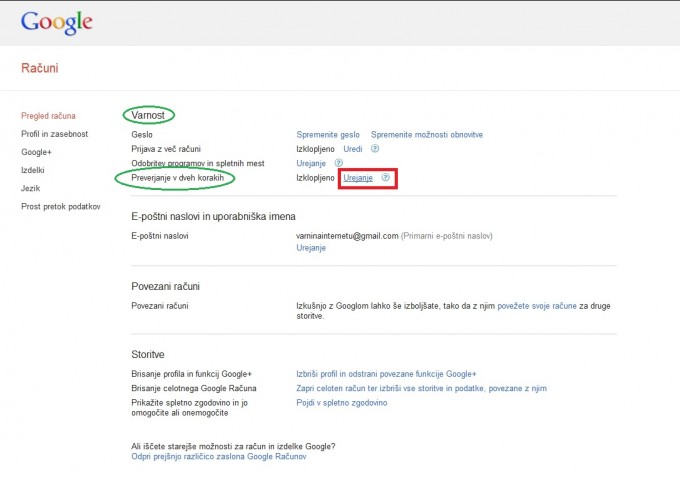
Task: Click Brisanje profila in funkcij Google+ label
Action: click(191, 374)
